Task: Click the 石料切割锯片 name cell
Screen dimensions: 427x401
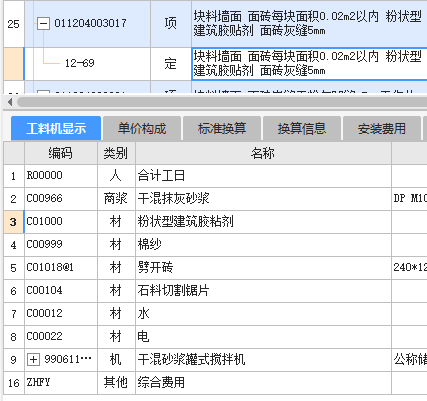Action: tap(263, 291)
